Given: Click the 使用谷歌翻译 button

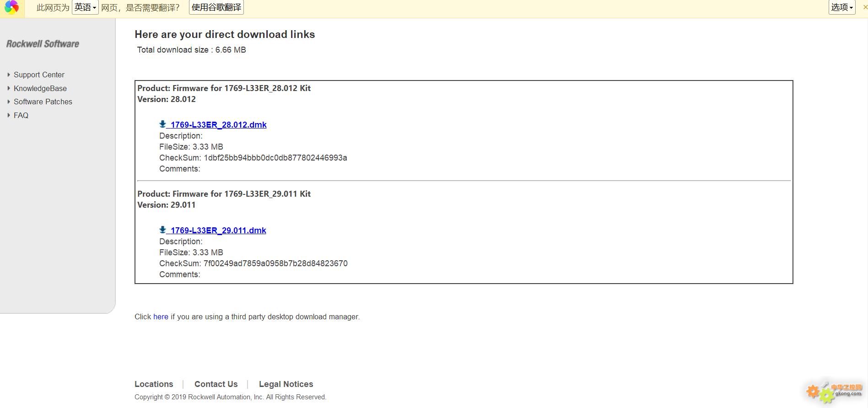Looking at the screenshot, I should pyautogui.click(x=216, y=7).
